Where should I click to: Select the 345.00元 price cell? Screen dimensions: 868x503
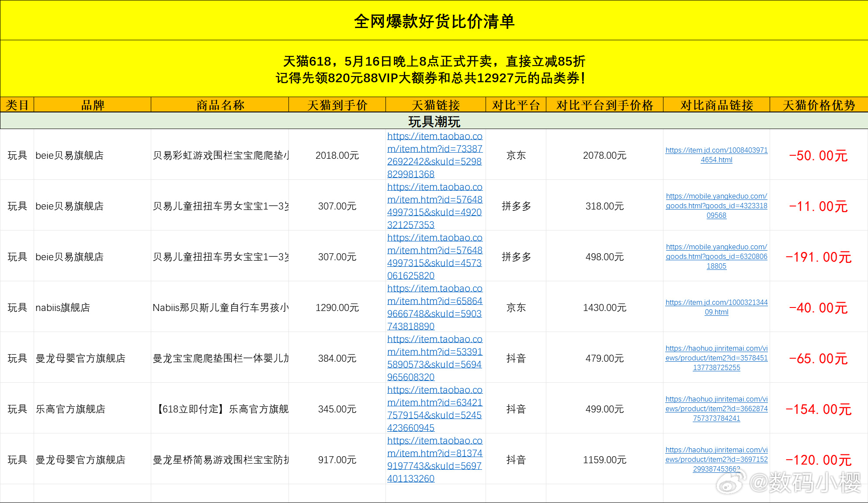(x=337, y=409)
